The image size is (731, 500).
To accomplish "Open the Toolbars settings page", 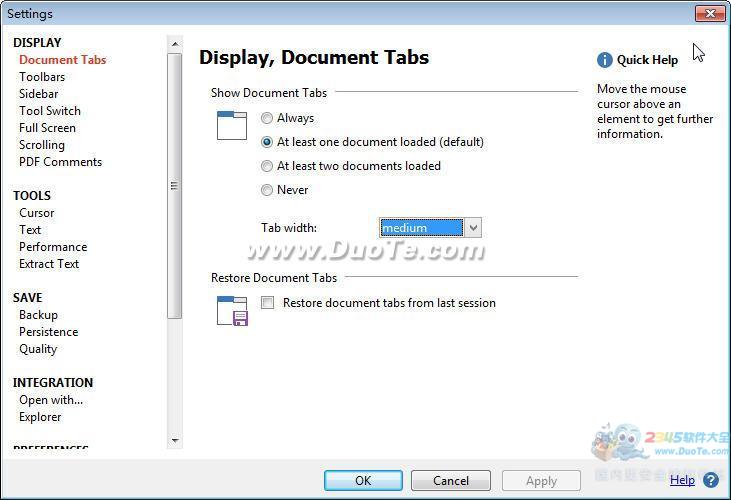I will pos(42,77).
